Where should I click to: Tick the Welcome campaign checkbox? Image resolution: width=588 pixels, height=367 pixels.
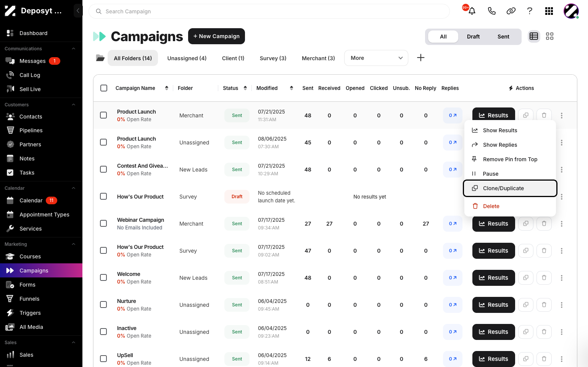[103, 277]
